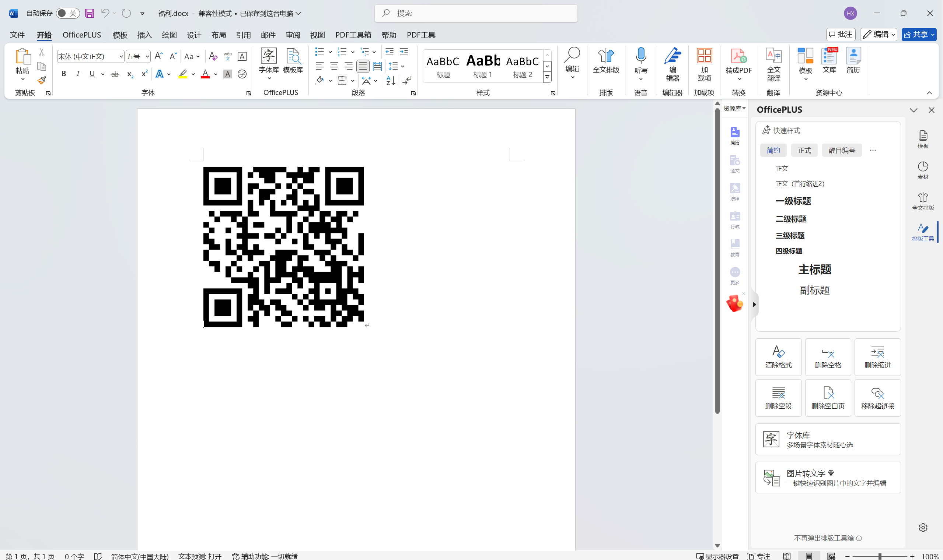Collapse the ribbon with chevron arrow

[929, 93]
